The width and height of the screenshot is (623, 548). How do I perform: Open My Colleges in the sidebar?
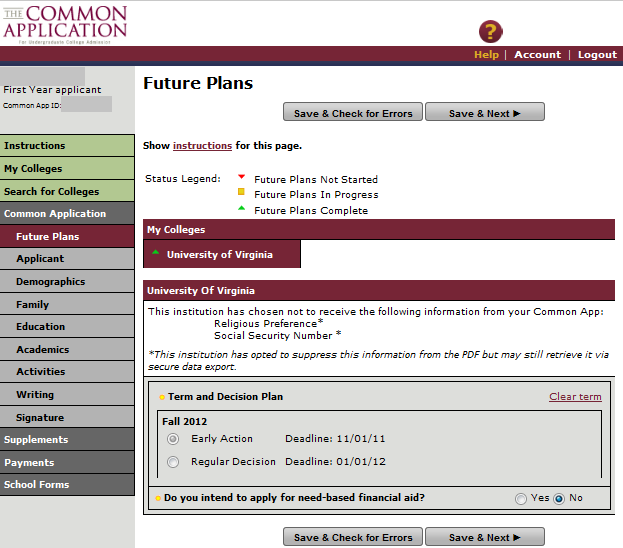(x=67, y=168)
